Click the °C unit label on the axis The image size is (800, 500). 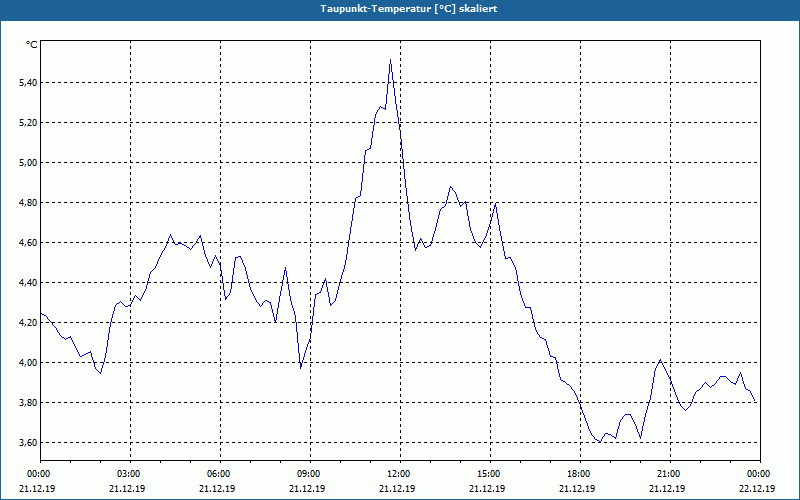(32, 45)
